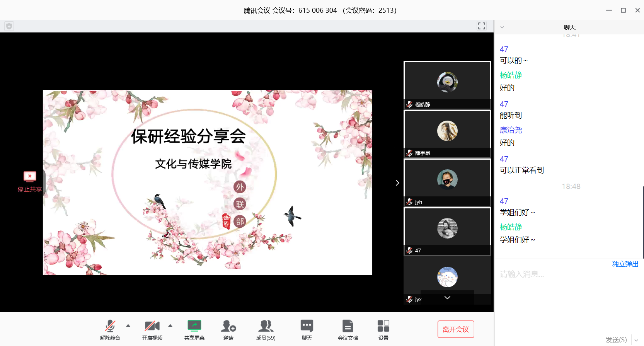Expand video options arrow
The width and height of the screenshot is (644, 346).
pos(170,326)
